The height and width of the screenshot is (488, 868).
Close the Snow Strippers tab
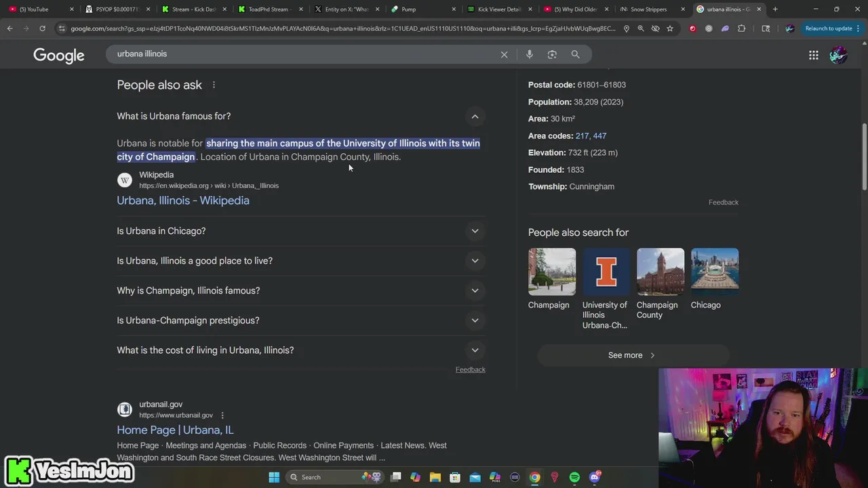point(683,9)
